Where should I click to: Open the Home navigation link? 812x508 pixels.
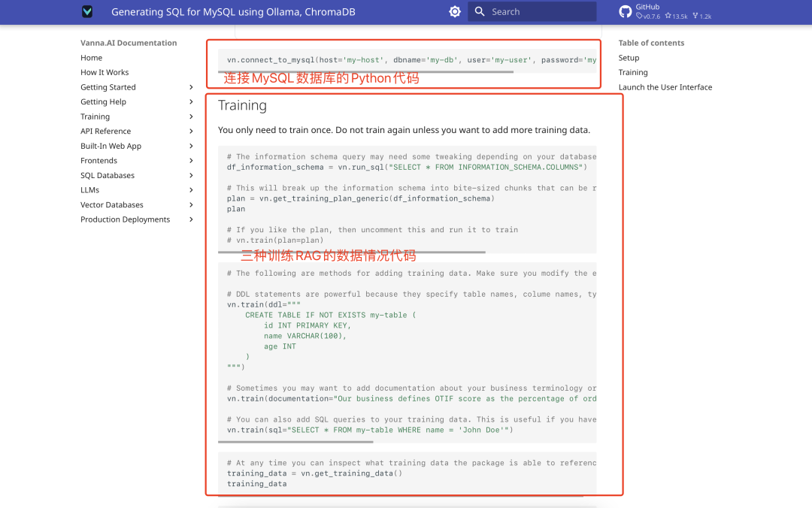[91, 58]
